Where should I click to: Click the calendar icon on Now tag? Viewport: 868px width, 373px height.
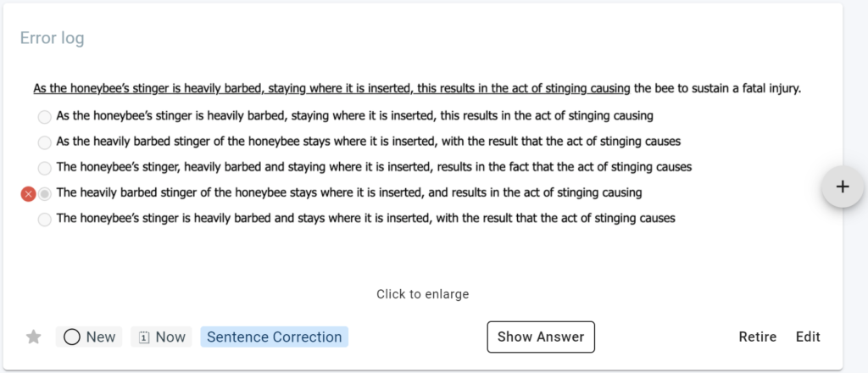[x=144, y=337]
